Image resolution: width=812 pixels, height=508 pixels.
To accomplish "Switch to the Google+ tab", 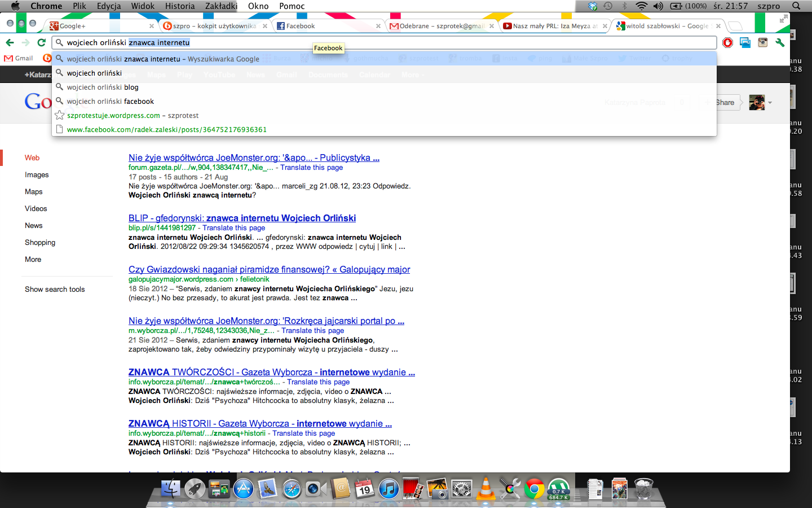I will point(101,26).
